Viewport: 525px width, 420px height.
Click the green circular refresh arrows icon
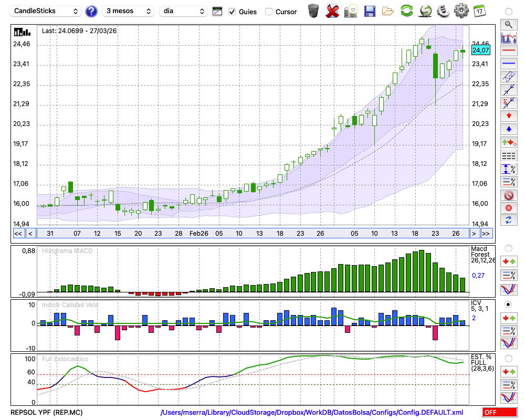tap(406, 11)
